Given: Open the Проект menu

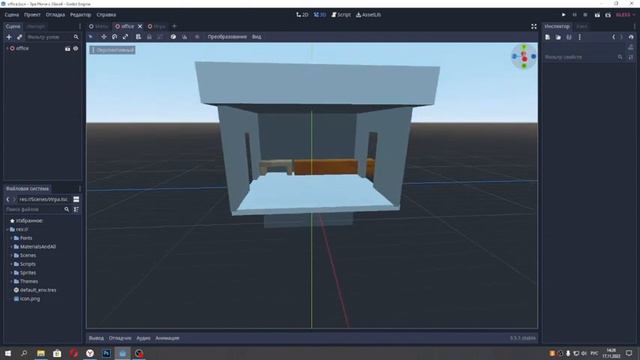Looking at the screenshot, I should [x=32, y=15].
